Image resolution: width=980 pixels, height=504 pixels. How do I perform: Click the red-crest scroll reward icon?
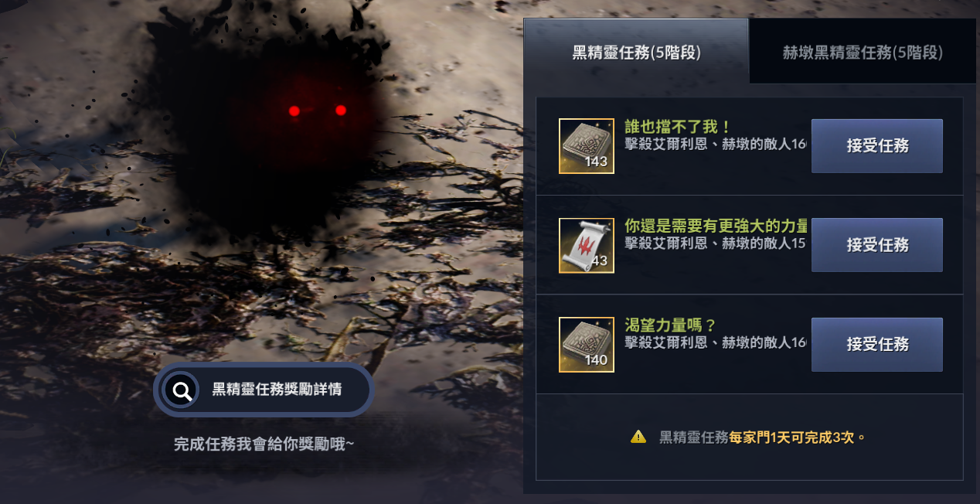click(586, 246)
